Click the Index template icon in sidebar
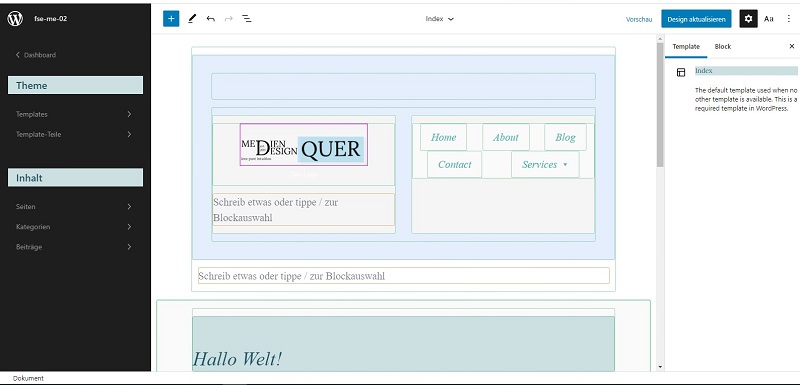The width and height of the screenshot is (800, 385). [x=681, y=72]
